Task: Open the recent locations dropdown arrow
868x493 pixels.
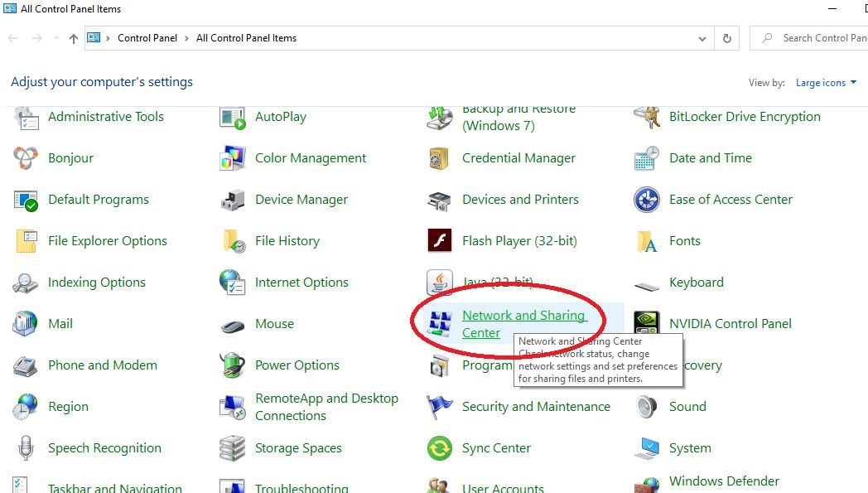Action: click(x=56, y=38)
